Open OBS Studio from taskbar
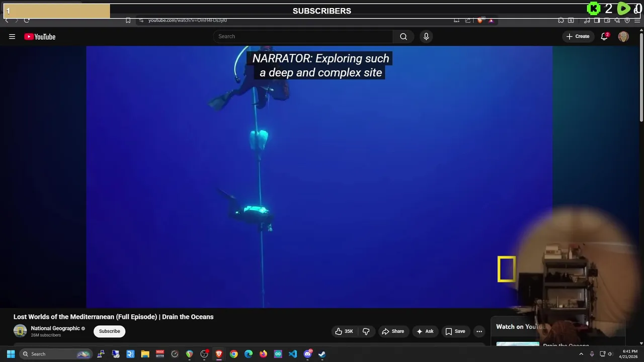The image size is (644, 362). [204, 354]
